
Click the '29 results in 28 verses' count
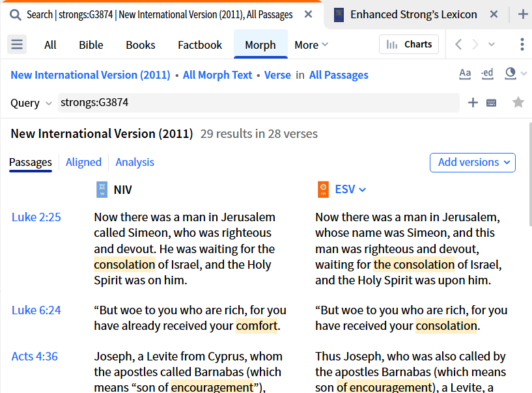point(259,134)
